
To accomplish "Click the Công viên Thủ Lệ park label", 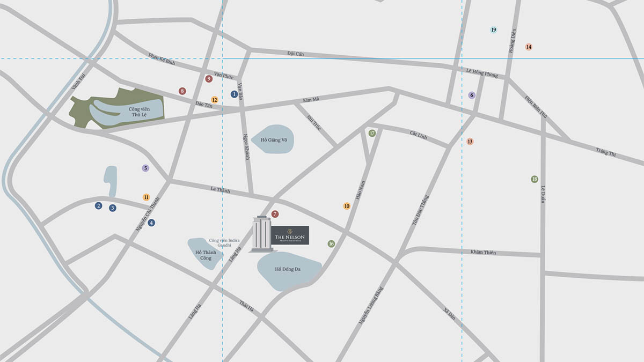I will click(x=138, y=112).
